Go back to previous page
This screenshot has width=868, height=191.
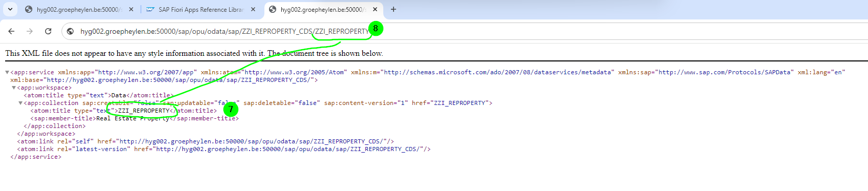pyautogui.click(x=11, y=31)
